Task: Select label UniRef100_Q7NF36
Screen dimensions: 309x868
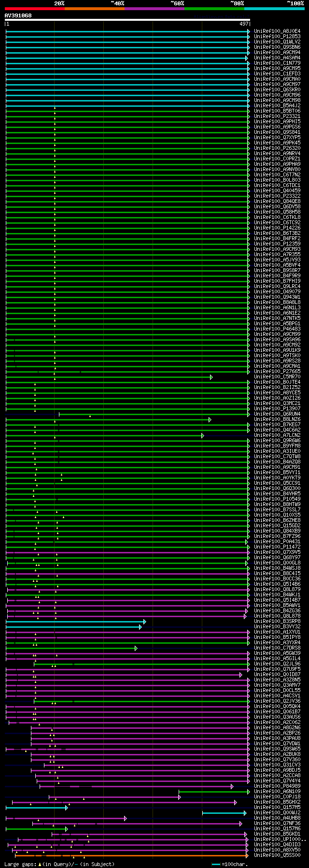Action: (x=277, y=824)
